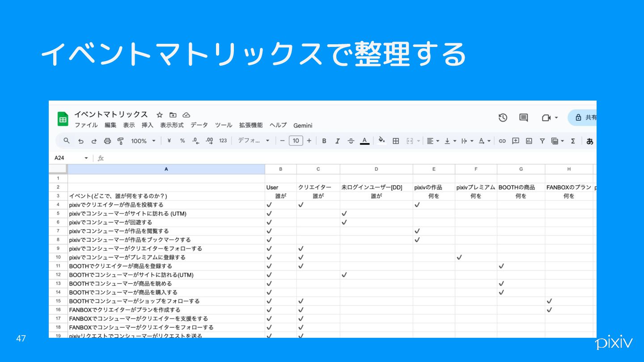Toggle italic formatting
The width and height of the screenshot is (644, 362).
338,141
